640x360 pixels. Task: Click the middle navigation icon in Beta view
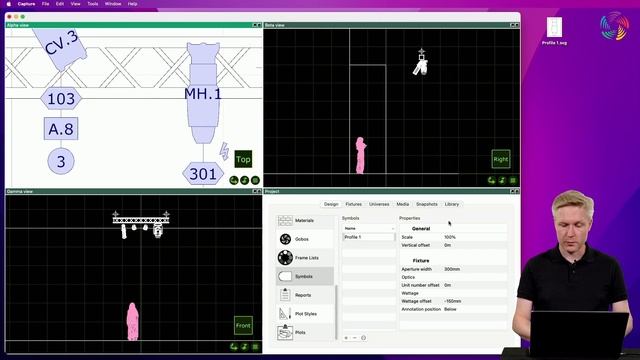(502, 180)
